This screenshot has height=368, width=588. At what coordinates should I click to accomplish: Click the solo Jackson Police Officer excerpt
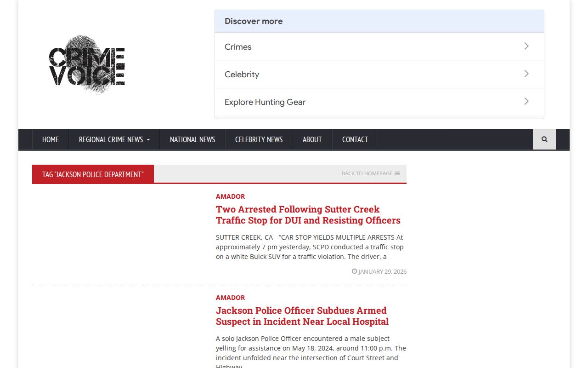tap(311, 353)
